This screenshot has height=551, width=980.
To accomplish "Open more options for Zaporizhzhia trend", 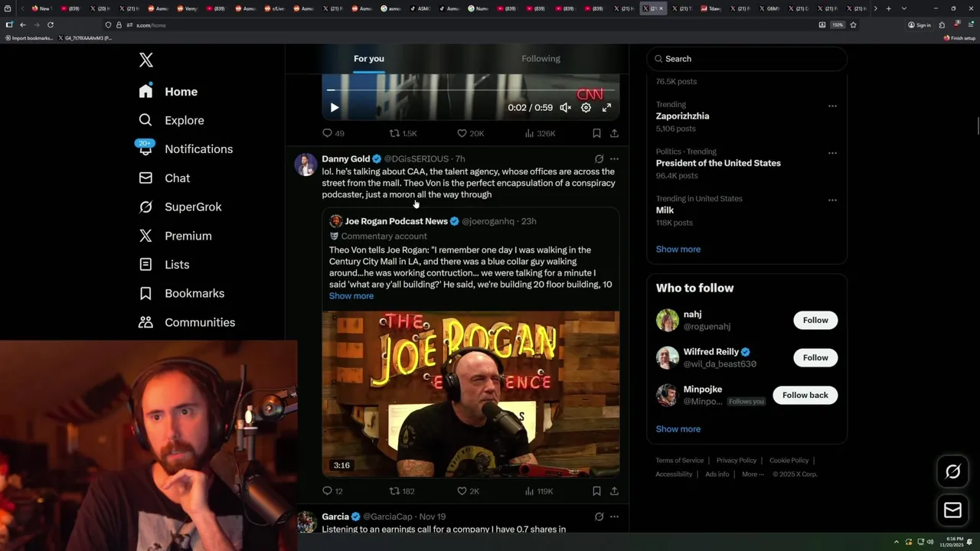I will (x=832, y=106).
